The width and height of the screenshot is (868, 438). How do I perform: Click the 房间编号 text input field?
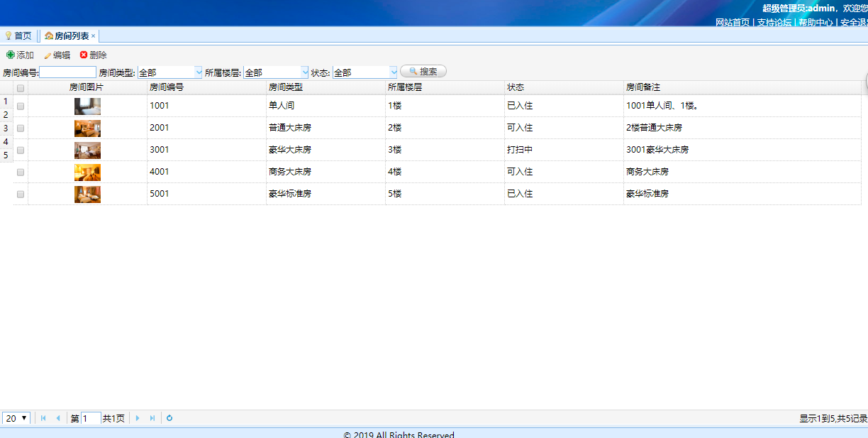[67, 72]
